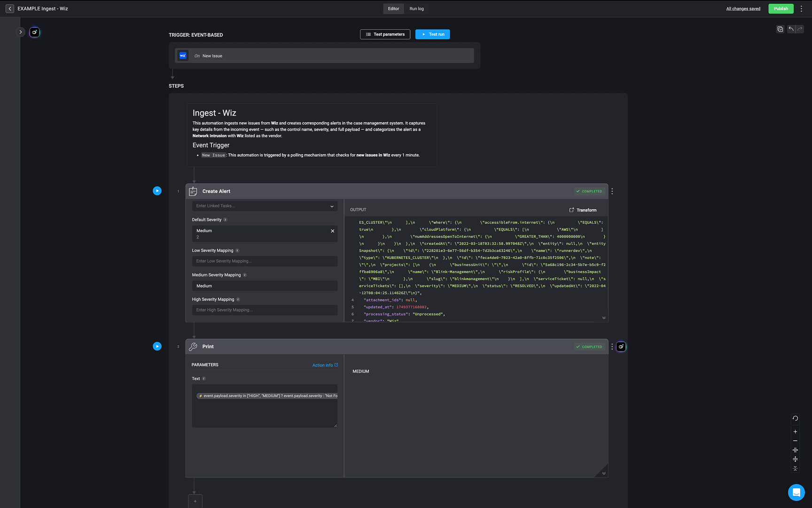Open the Action info link
812x508 pixels.
coord(325,365)
